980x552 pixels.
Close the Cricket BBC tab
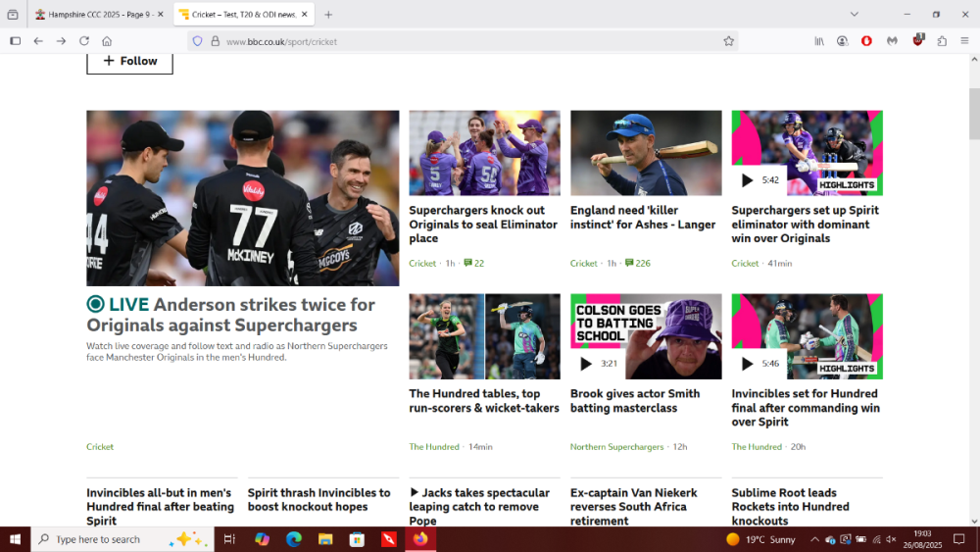(304, 15)
